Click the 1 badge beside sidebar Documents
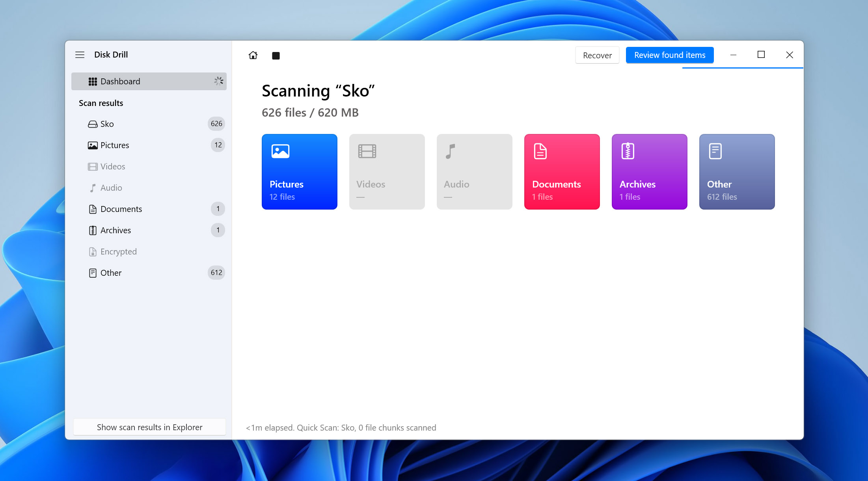The height and width of the screenshot is (481, 868). (x=218, y=209)
